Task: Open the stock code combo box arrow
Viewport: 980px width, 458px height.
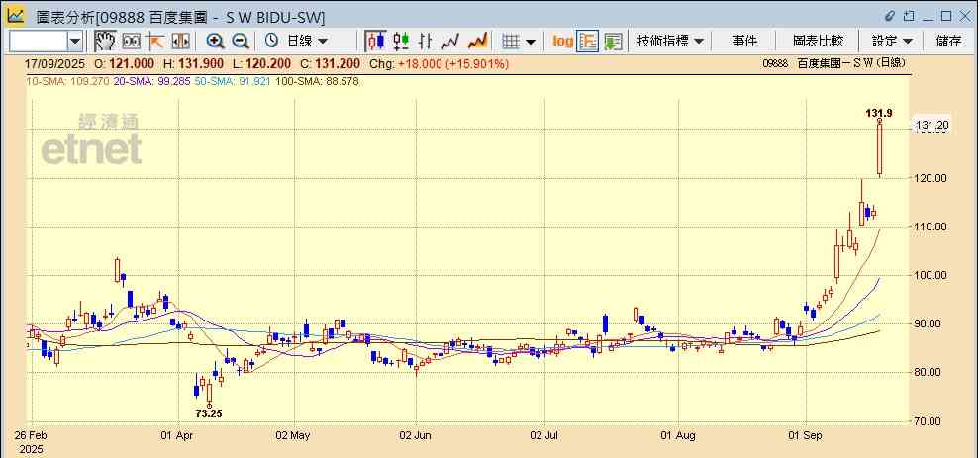Action: (75, 42)
